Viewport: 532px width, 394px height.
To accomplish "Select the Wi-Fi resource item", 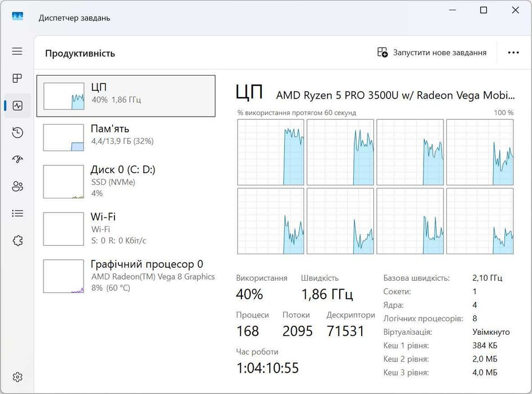I will click(126, 228).
